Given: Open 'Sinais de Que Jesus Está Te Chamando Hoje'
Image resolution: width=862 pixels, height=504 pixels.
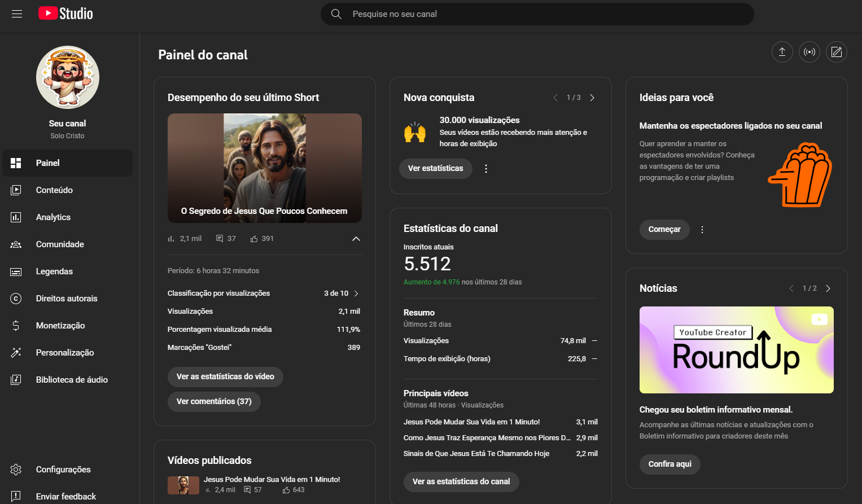Looking at the screenshot, I should tap(476, 454).
